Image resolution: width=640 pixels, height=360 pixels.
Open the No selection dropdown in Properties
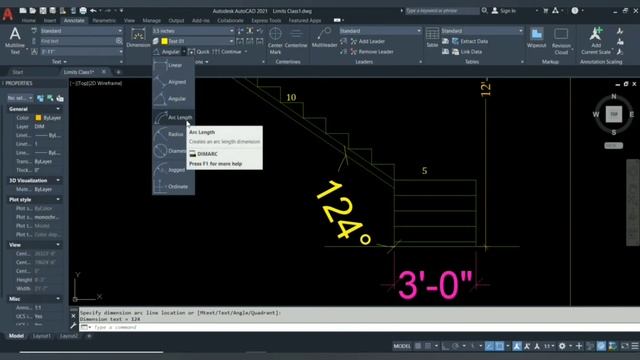pyautogui.click(x=20, y=98)
